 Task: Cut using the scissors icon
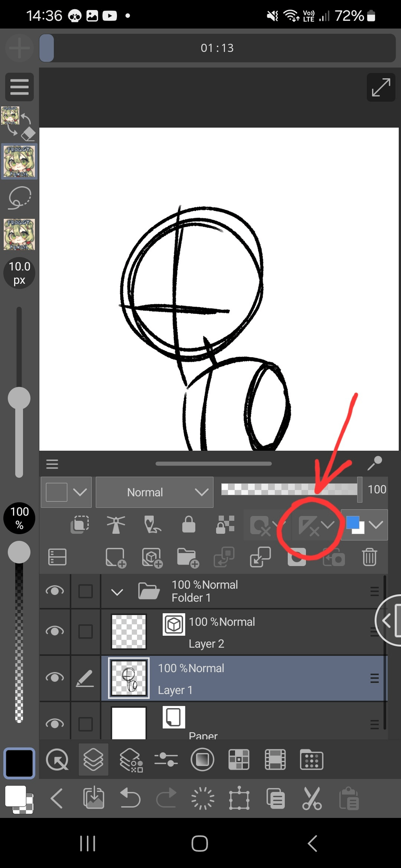(312, 798)
